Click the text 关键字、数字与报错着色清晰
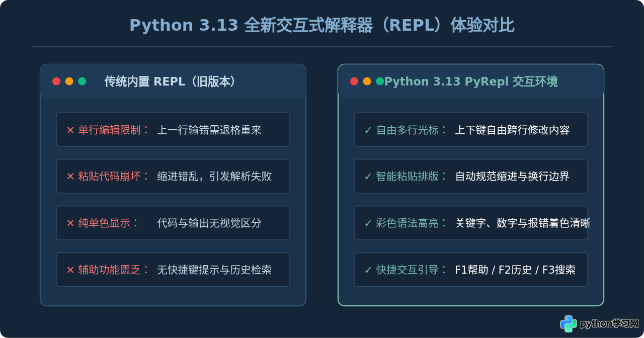Screen dimensions: 644x338 (x=523, y=223)
